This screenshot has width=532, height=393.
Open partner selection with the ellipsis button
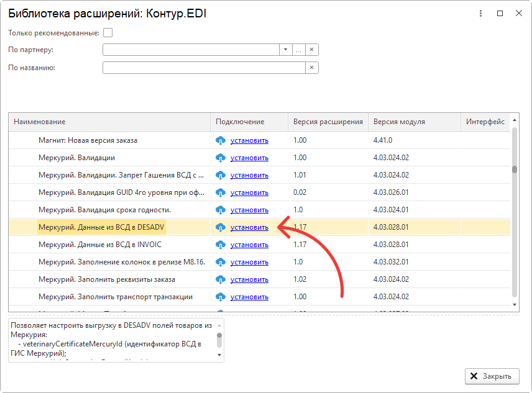click(x=298, y=50)
